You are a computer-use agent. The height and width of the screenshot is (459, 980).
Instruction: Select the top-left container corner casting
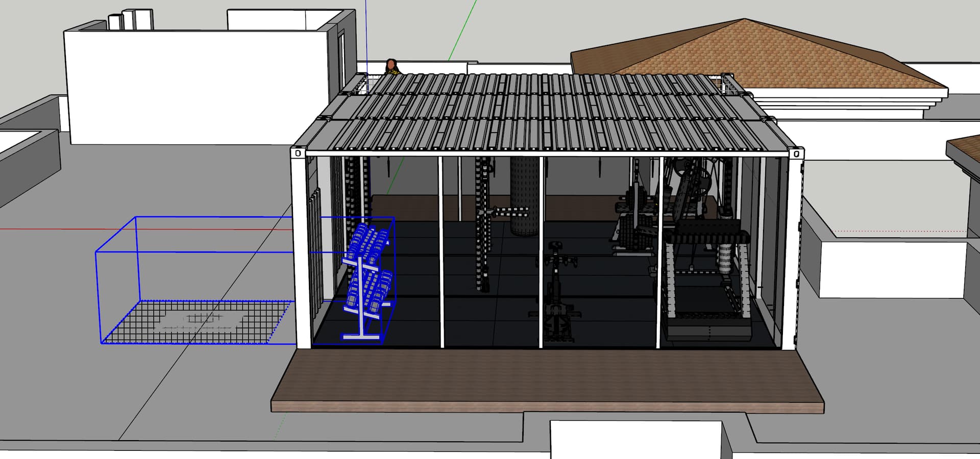298,152
